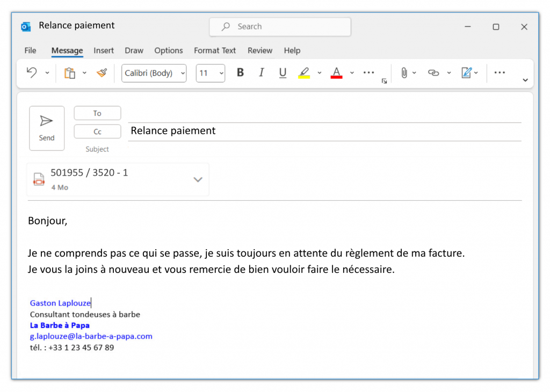Screen dimensions: 550x392
Task: Click the Signature pen icon
Action: click(466, 73)
